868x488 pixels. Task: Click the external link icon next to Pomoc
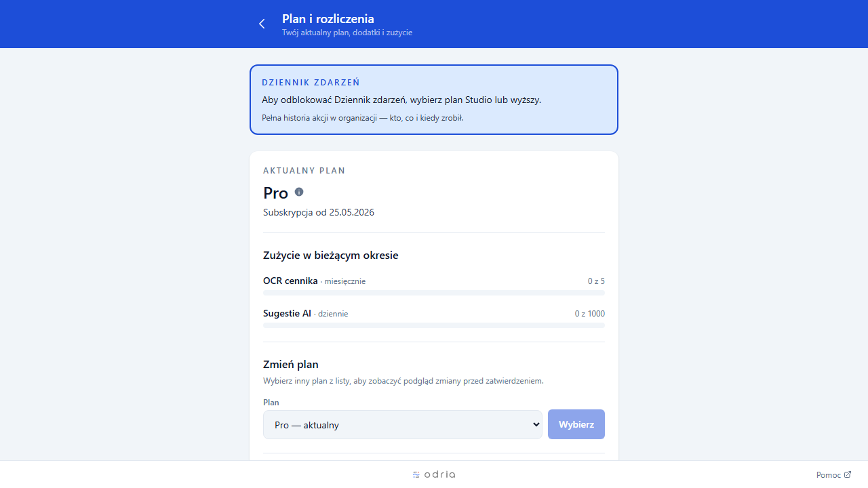click(848, 474)
